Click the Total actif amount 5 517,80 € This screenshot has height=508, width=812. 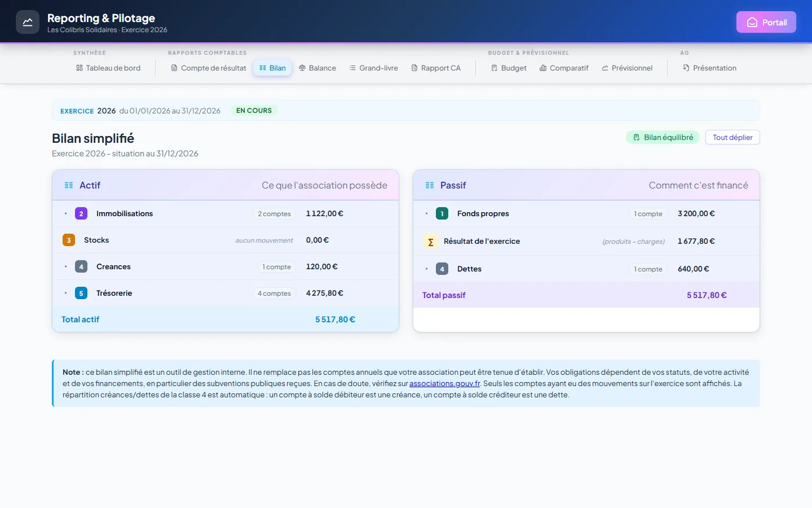[x=335, y=319]
